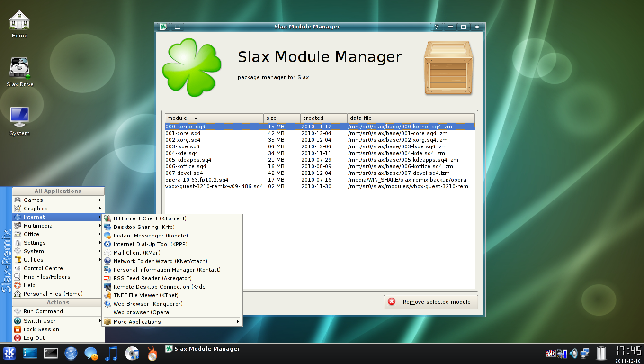Choose Lock Session

click(58, 329)
